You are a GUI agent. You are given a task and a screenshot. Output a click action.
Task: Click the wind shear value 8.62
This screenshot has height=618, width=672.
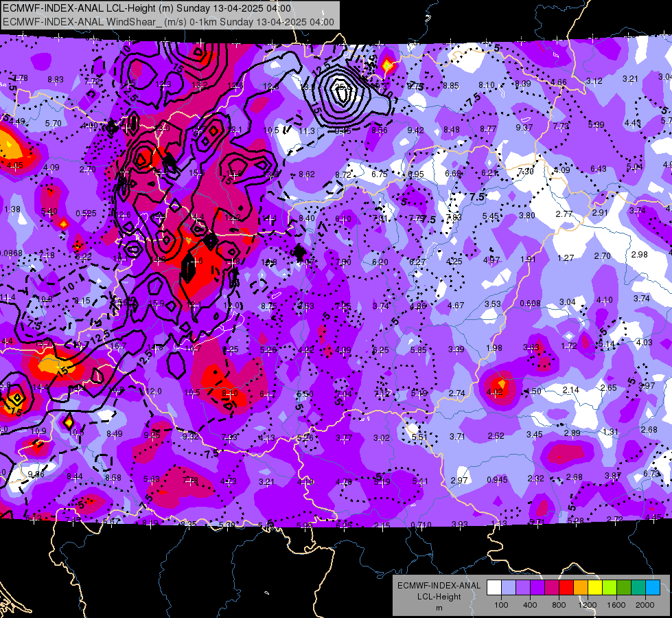pyautogui.click(x=307, y=174)
